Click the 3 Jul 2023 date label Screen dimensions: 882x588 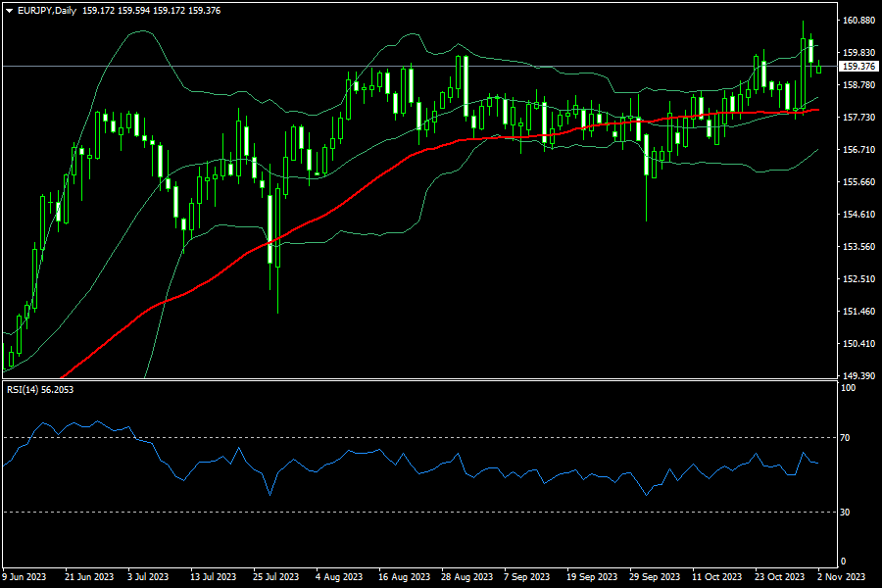148,577
